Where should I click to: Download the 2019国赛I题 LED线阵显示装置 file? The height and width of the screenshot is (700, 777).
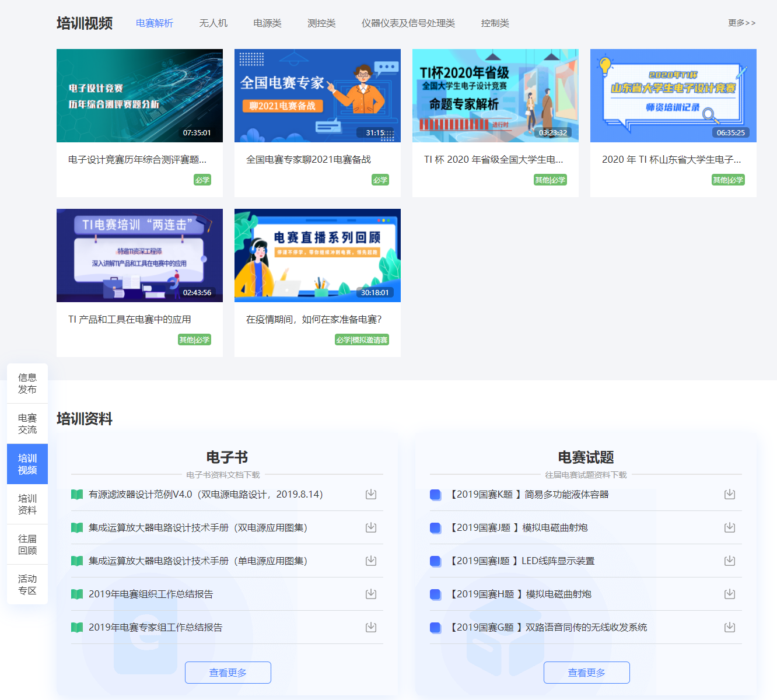(729, 561)
